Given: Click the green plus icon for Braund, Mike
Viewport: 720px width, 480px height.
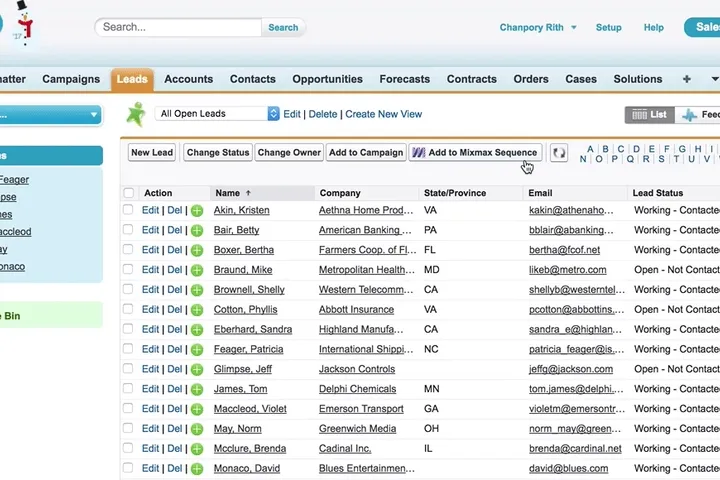Looking at the screenshot, I should pos(197,270).
